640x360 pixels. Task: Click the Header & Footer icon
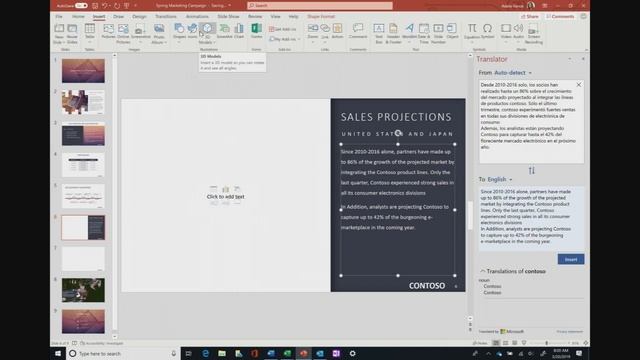[393, 28]
